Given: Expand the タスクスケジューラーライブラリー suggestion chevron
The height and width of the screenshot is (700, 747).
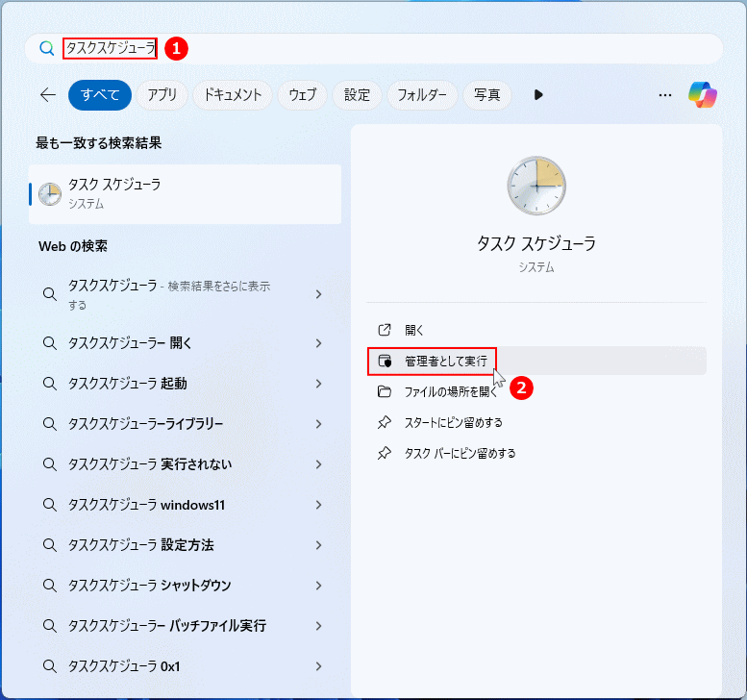Looking at the screenshot, I should (x=319, y=424).
